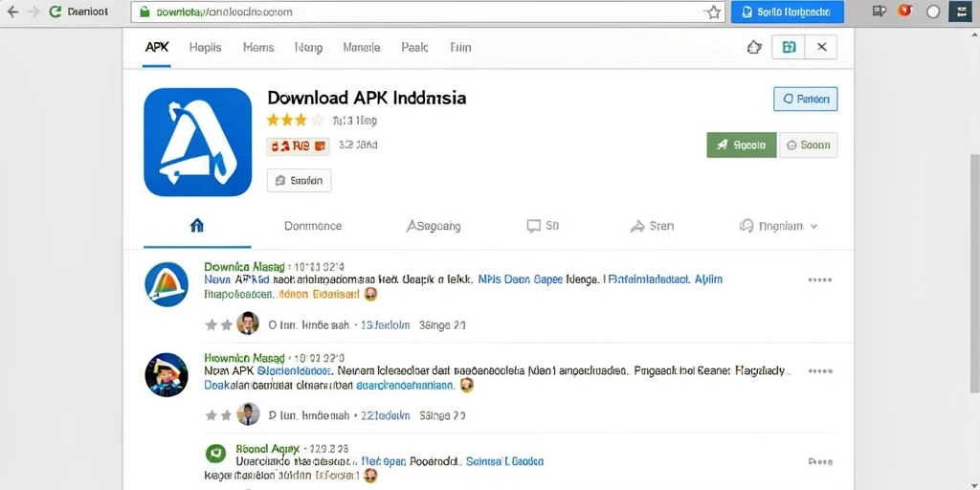Open the Hapils tab
The width and height of the screenshot is (980, 490).
pos(205,48)
